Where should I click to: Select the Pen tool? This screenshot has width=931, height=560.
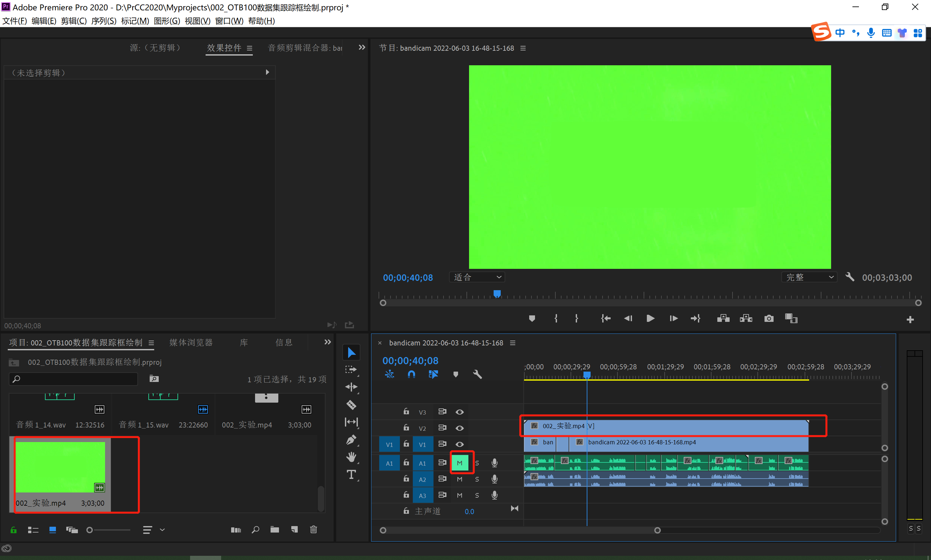point(351,439)
